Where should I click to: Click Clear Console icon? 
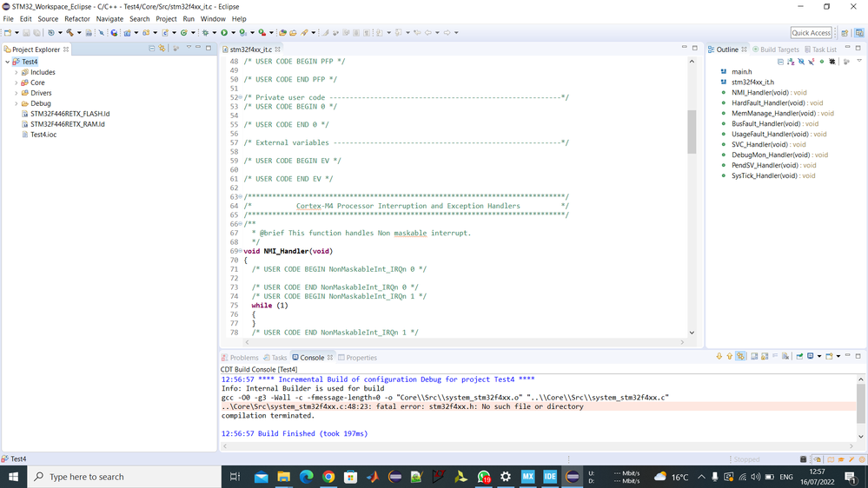[785, 356]
